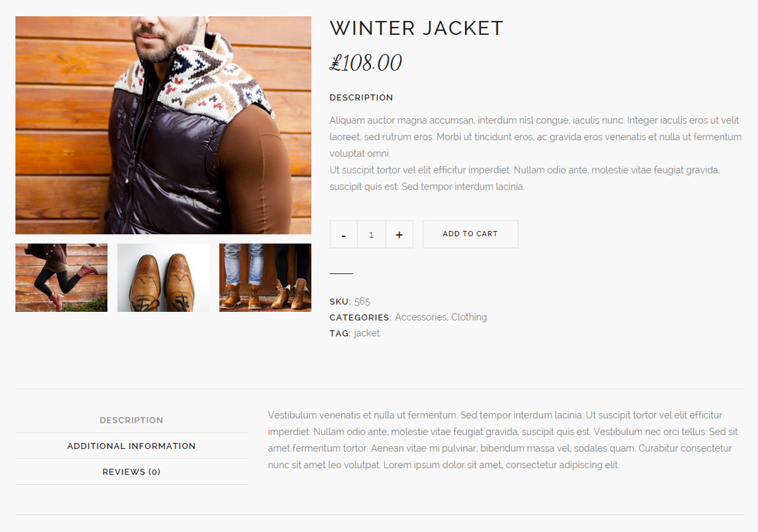Select the running woman thumbnail
This screenshot has height=532, width=758.
click(61, 278)
